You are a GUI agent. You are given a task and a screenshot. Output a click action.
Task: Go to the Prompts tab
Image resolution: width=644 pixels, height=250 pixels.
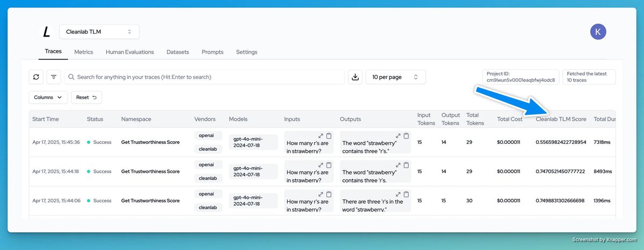213,52
